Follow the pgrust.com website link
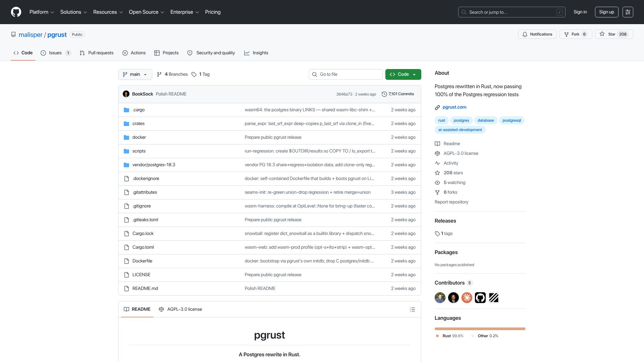This screenshot has width=644, height=362. tap(454, 107)
